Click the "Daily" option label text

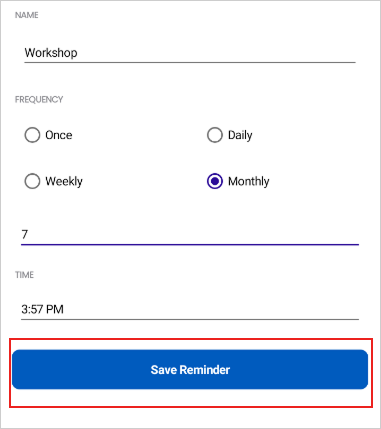pos(240,135)
